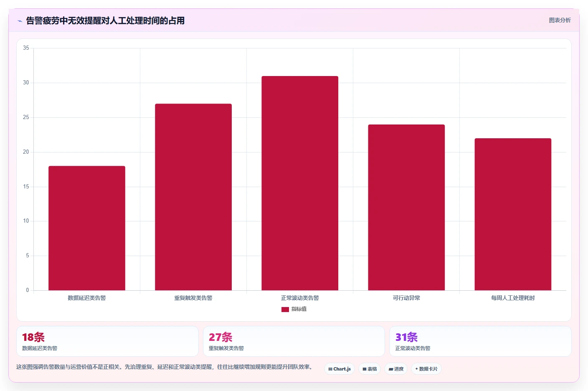Click the 5 y-axis tick label
This screenshot has height=391, width=588.
(x=28, y=256)
